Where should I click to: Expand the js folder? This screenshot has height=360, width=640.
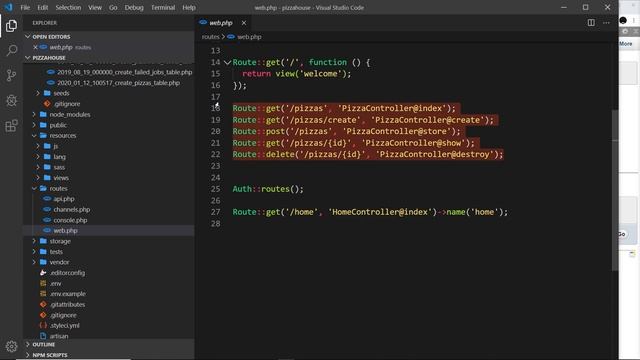coord(56,146)
